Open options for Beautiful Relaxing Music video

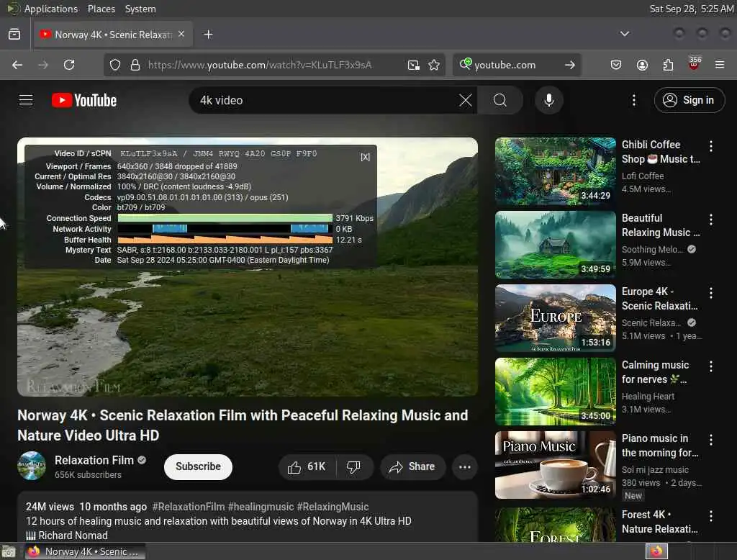click(711, 220)
